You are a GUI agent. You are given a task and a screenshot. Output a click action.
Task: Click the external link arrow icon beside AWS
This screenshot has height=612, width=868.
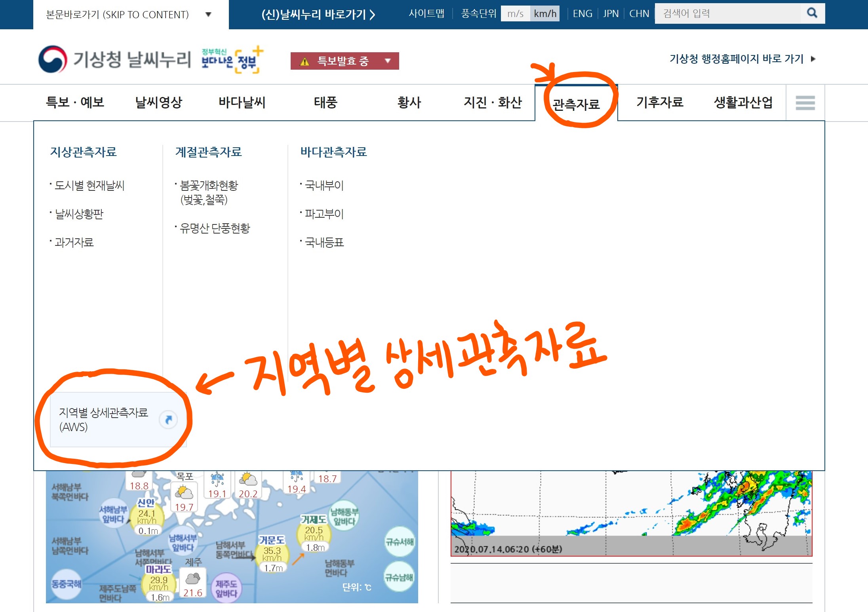coord(168,420)
